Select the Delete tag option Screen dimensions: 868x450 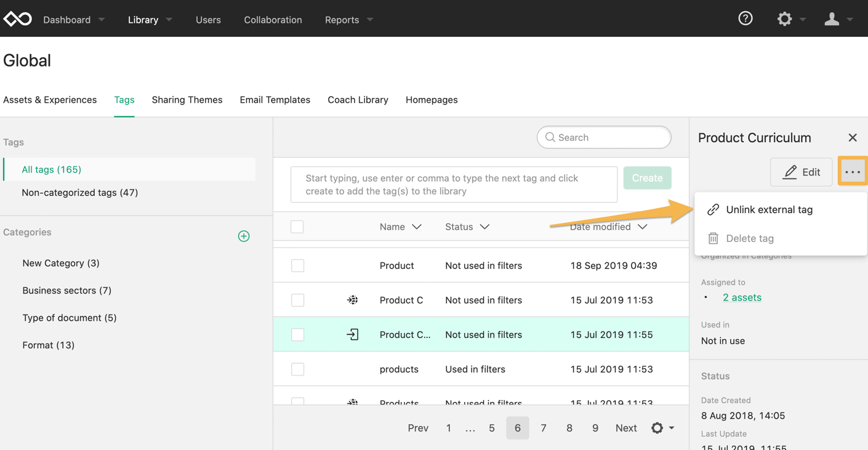tap(781, 238)
